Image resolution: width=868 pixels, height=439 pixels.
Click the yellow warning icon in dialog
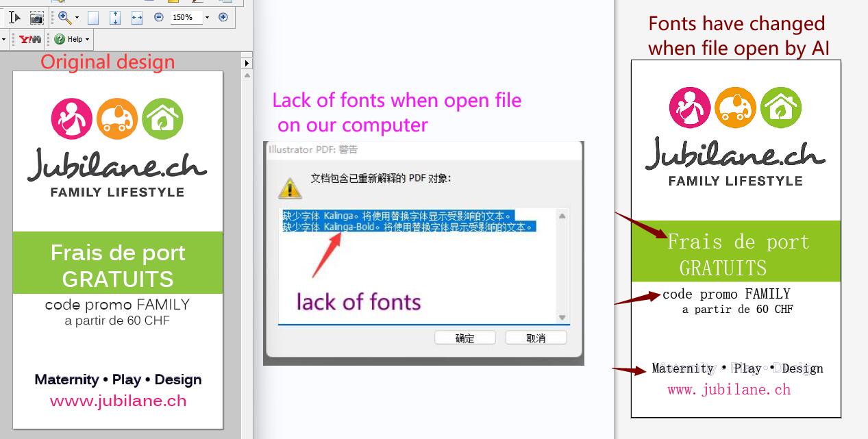(290, 187)
